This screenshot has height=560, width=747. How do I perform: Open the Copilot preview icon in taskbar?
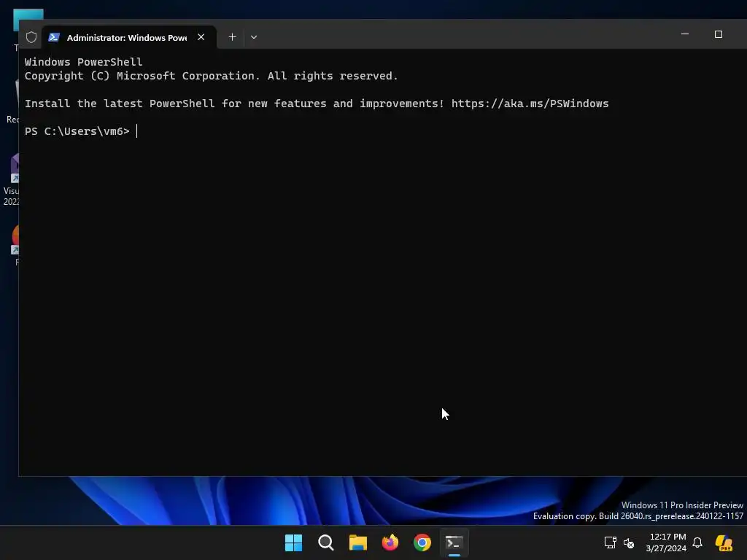(x=724, y=542)
